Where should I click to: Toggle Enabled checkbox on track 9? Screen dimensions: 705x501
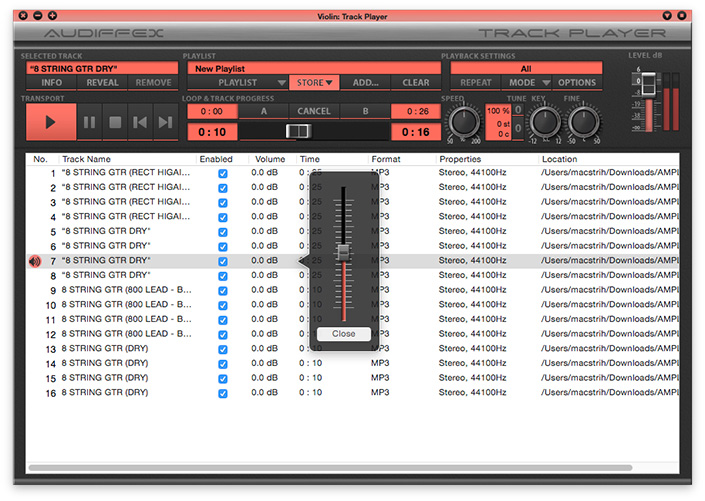[x=223, y=291]
